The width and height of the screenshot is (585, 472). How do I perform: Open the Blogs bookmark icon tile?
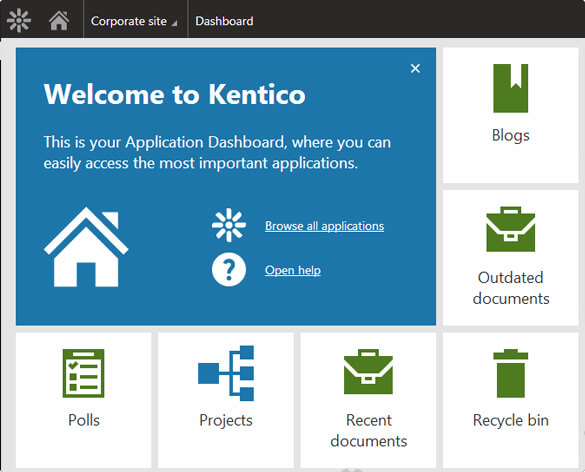click(510, 88)
